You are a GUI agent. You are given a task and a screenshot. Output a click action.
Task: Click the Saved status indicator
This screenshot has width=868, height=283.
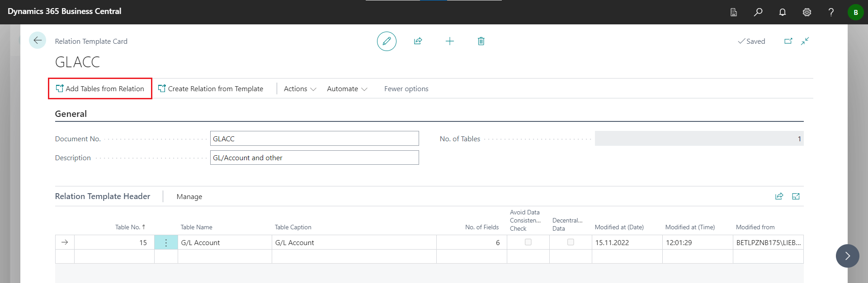(751, 41)
